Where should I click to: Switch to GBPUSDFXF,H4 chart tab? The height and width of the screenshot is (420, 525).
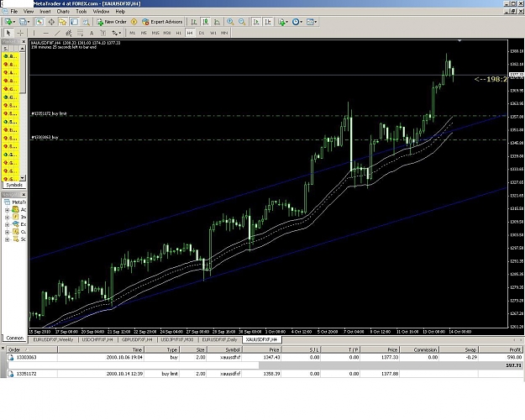(x=137, y=339)
